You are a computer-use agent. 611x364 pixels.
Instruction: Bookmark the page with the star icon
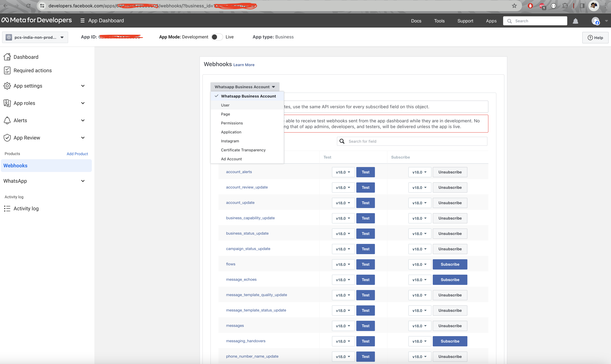point(514,6)
